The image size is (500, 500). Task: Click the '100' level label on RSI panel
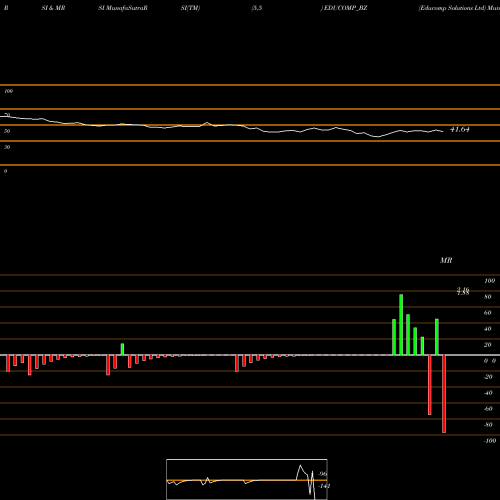click(9, 91)
